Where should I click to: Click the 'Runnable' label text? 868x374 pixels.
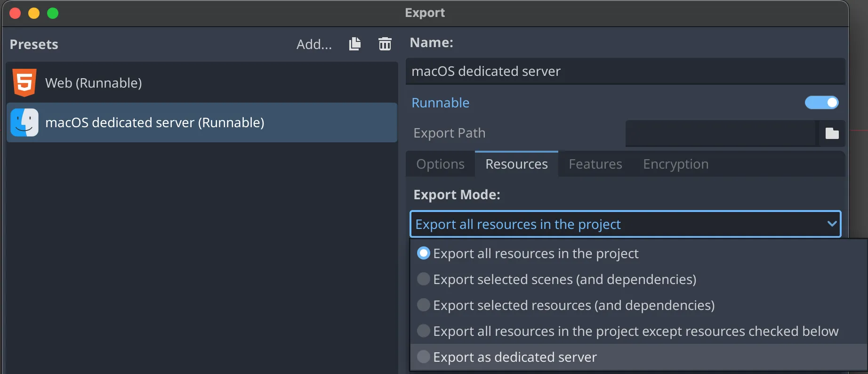pyautogui.click(x=441, y=103)
